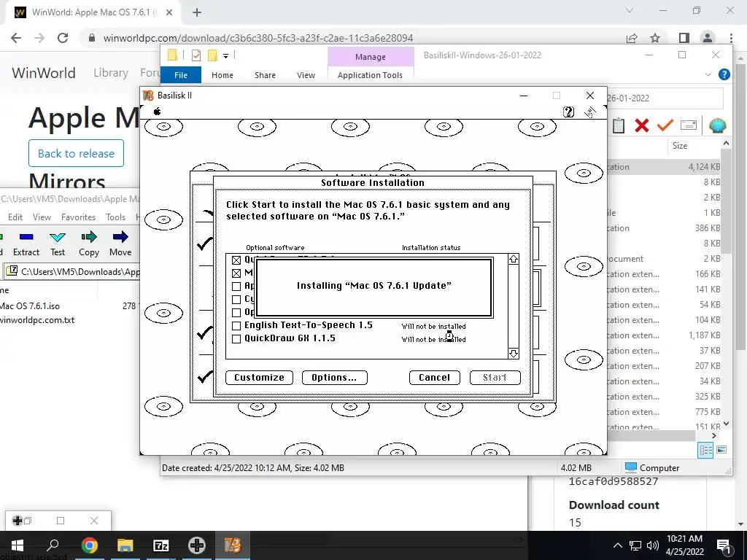Image resolution: width=747 pixels, height=560 pixels.
Task: Select winworldpc.com.txt in 7-Zip
Action: point(37,320)
